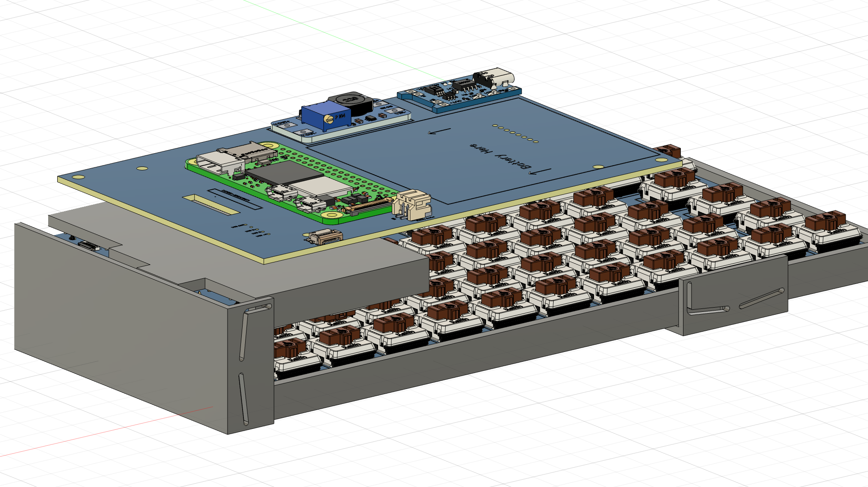Select the gray case corner clip panel

click(x=251, y=365)
